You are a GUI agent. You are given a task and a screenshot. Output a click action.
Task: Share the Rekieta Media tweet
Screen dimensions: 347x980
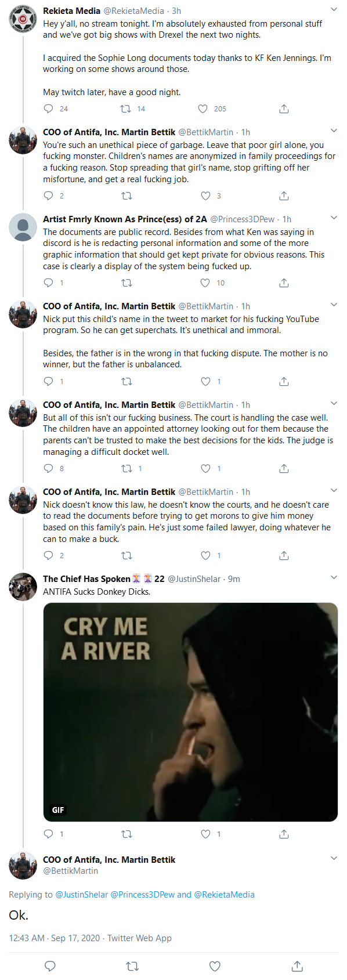pos(284,109)
